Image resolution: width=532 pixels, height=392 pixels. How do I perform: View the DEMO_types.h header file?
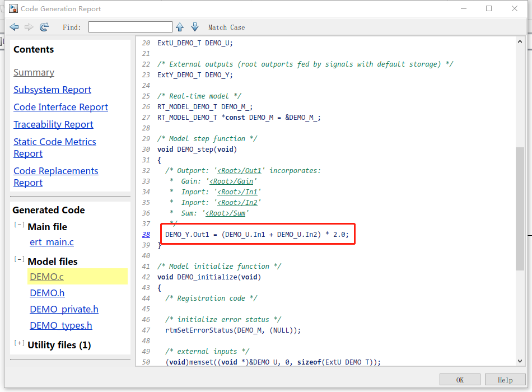click(x=61, y=325)
